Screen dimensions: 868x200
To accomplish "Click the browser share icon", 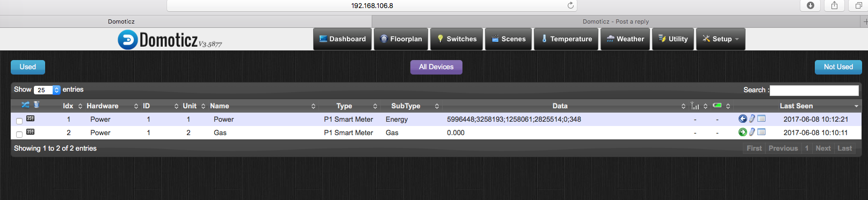I will click(834, 5).
